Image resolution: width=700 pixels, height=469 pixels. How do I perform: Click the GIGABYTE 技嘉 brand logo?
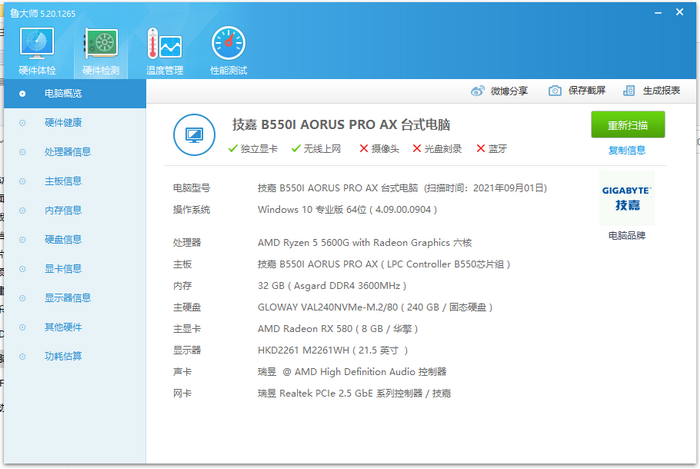point(626,198)
